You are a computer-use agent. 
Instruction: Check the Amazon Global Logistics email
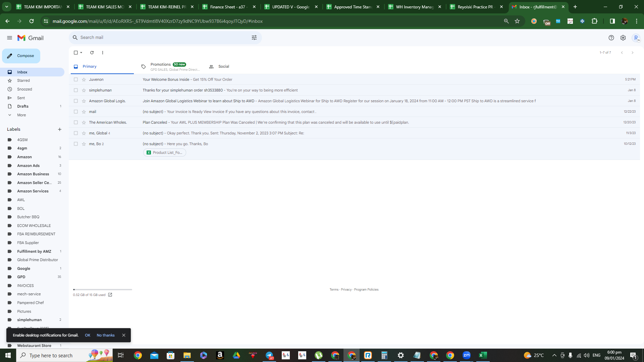click(76, 101)
